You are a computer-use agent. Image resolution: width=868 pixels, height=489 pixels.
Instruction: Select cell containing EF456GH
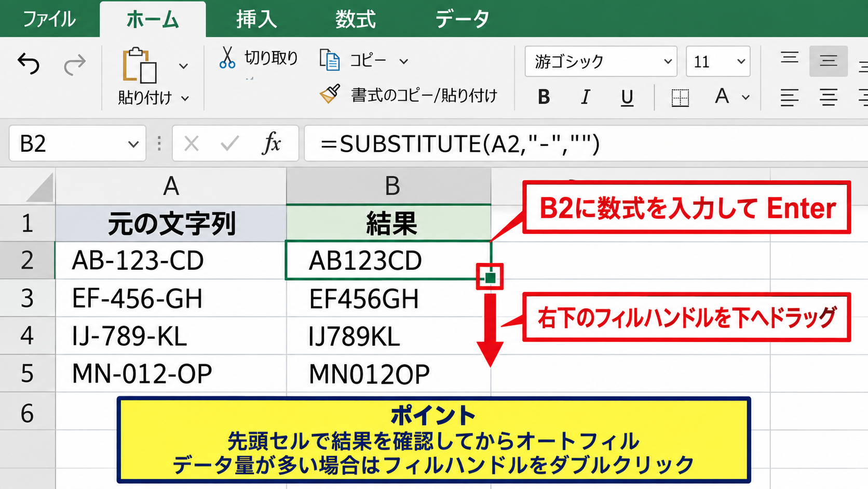(x=388, y=299)
